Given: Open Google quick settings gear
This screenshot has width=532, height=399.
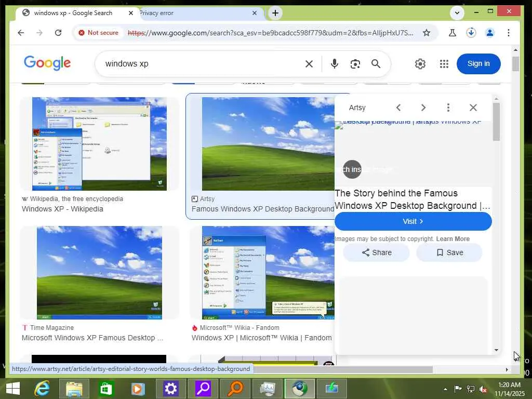Looking at the screenshot, I should coord(420,64).
